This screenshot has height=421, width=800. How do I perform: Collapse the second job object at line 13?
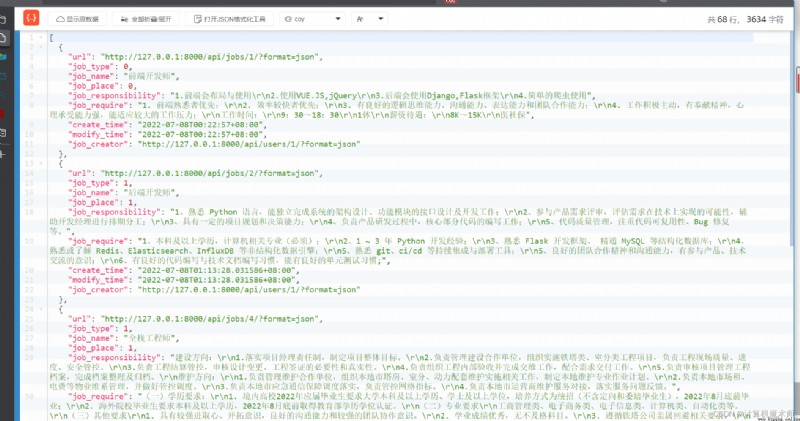[41, 163]
